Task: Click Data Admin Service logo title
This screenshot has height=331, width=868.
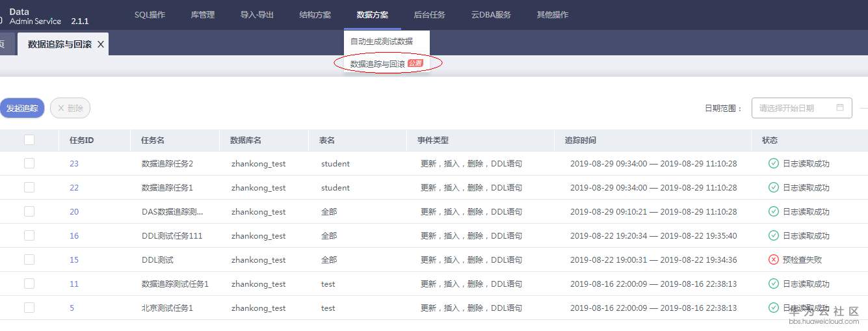Action: click(36, 16)
